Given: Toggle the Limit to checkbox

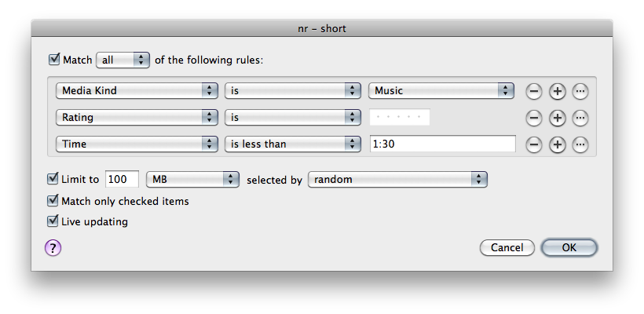Looking at the screenshot, I should [x=53, y=179].
